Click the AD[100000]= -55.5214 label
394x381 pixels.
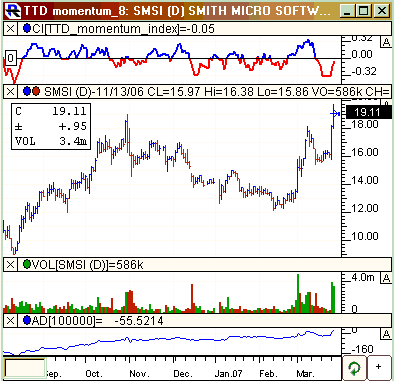(98, 321)
